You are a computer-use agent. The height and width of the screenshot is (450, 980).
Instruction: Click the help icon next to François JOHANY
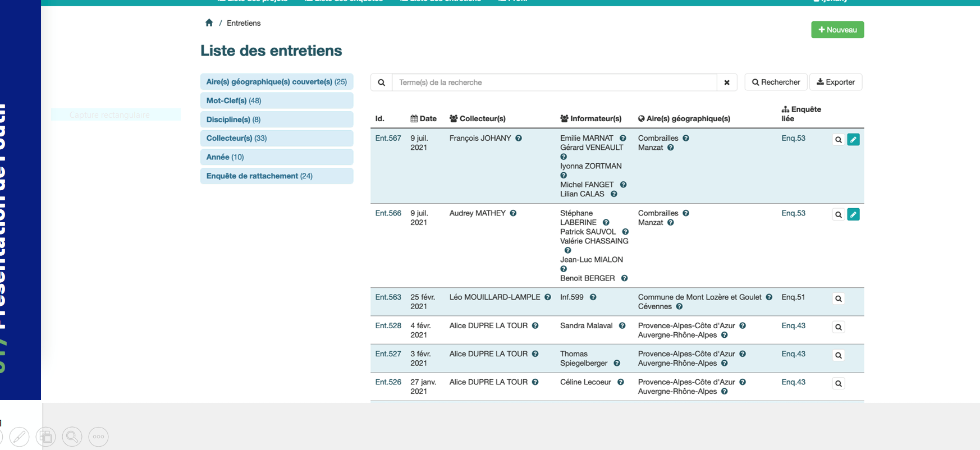click(519, 138)
